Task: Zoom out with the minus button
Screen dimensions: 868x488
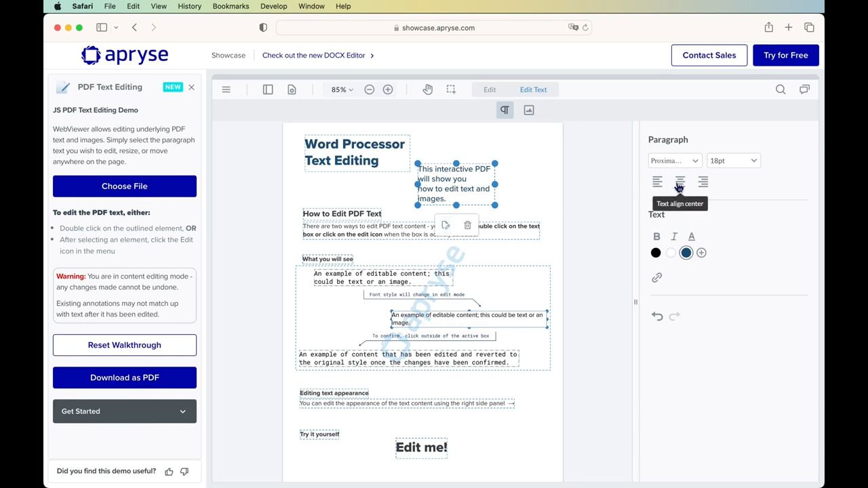Action: coord(370,89)
